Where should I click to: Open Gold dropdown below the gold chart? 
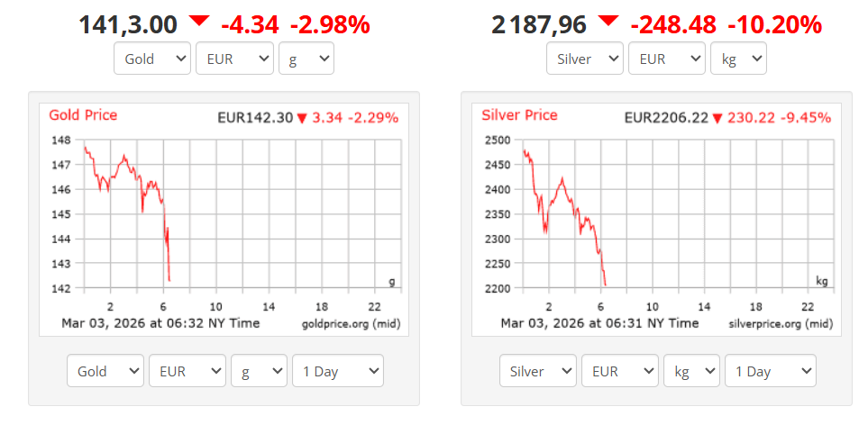[105, 371]
